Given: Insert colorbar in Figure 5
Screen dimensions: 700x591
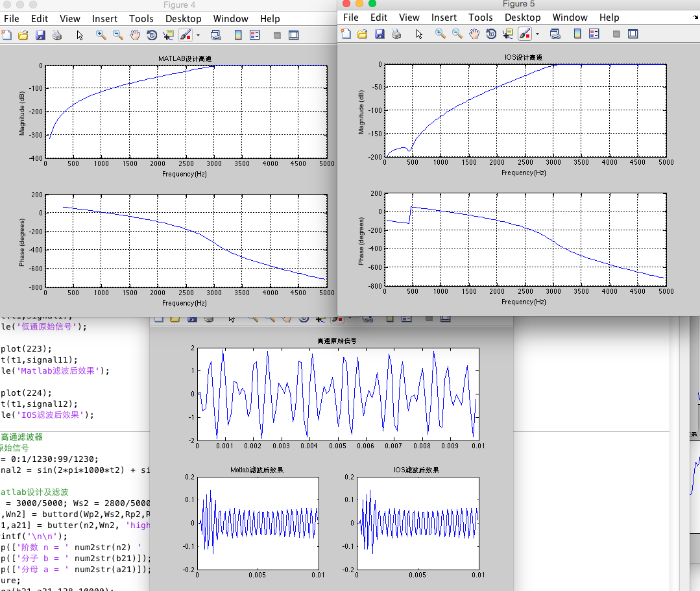Looking at the screenshot, I should (x=577, y=34).
